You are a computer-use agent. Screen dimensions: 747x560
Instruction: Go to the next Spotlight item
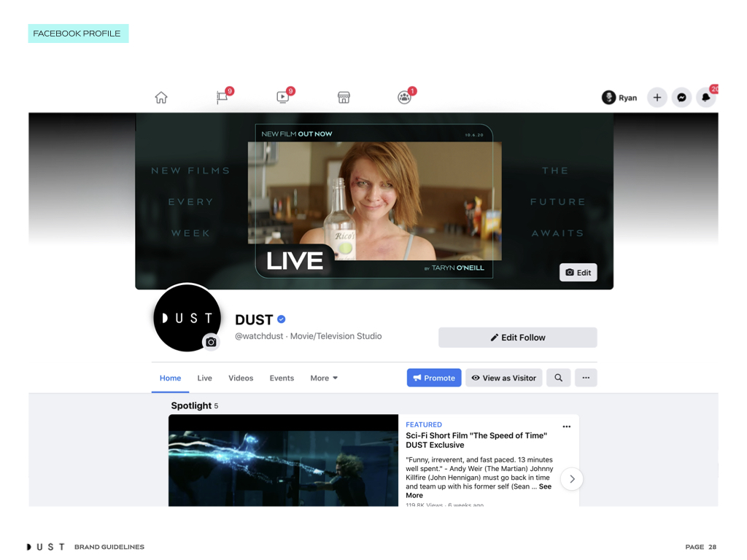(x=572, y=479)
